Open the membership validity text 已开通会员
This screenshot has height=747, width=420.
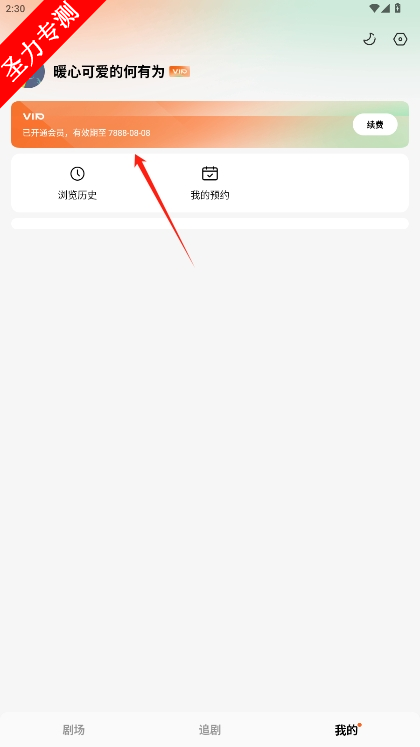87,133
